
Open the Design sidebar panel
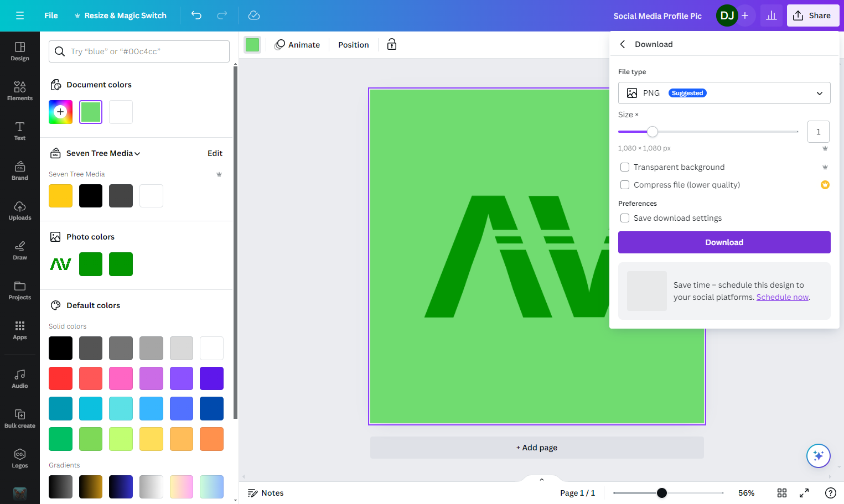pos(20,51)
